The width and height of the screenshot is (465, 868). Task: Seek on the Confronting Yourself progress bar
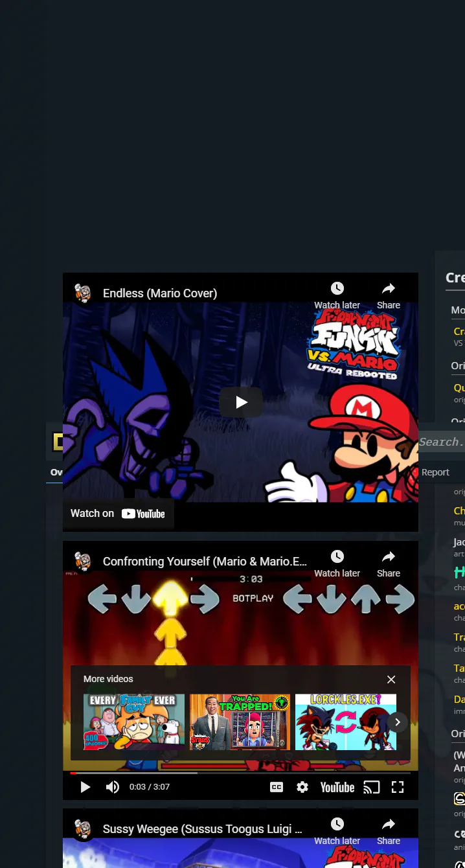(240, 773)
